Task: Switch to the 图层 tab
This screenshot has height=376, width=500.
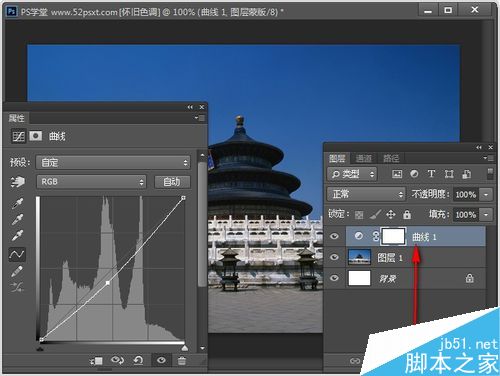Action: pyautogui.click(x=337, y=158)
